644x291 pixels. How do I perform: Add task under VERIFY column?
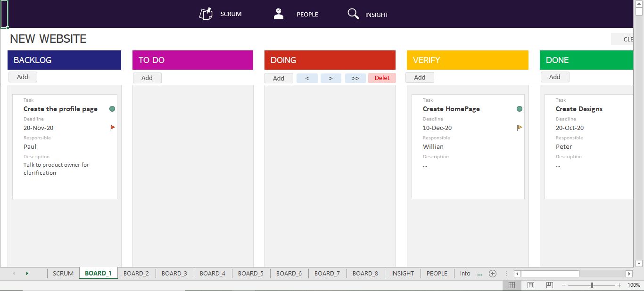pos(420,78)
